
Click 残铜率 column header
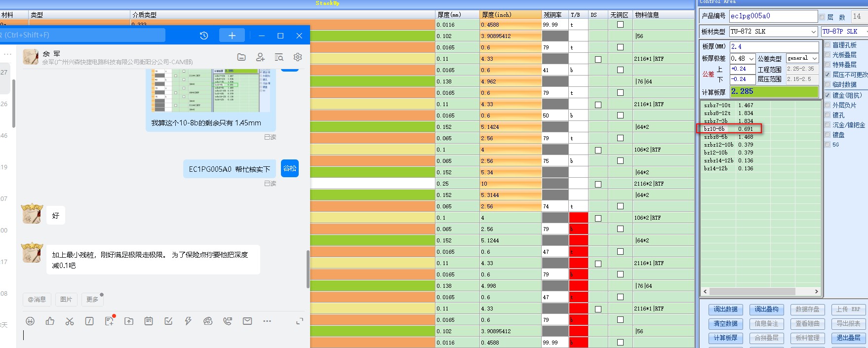pyautogui.click(x=555, y=15)
